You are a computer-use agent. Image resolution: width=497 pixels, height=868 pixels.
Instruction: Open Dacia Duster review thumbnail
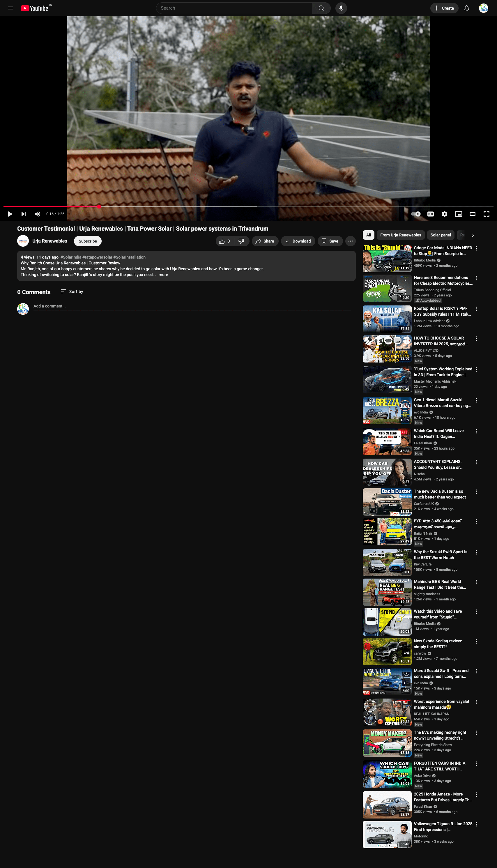pyautogui.click(x=387, y=502)
